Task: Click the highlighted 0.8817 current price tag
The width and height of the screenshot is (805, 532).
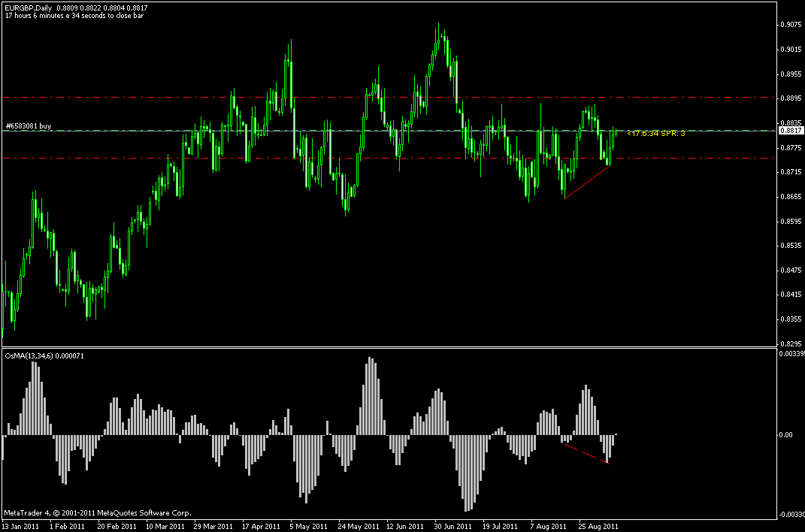Action: [x=791, y=131]
